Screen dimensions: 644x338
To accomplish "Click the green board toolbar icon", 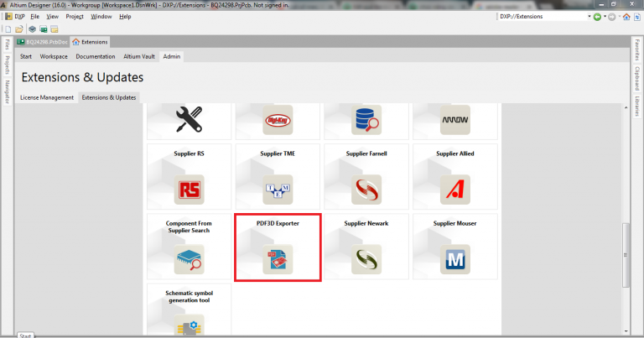I will (43, 29).
